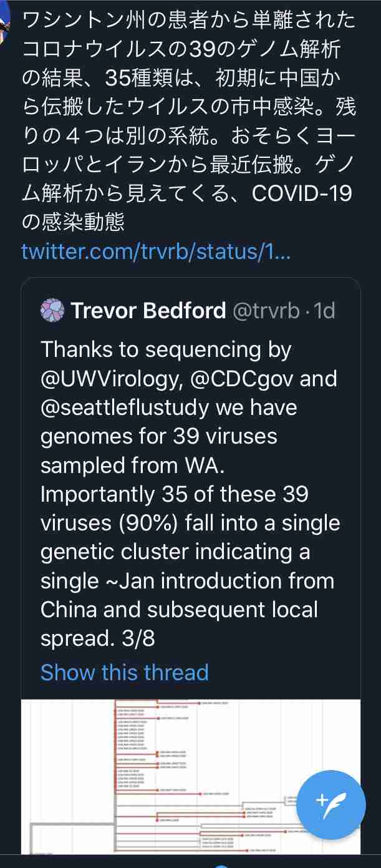This screenshot has height=868, width=381.
Task: Tap the compose new tweet floating button
Action: click(330, 804)
